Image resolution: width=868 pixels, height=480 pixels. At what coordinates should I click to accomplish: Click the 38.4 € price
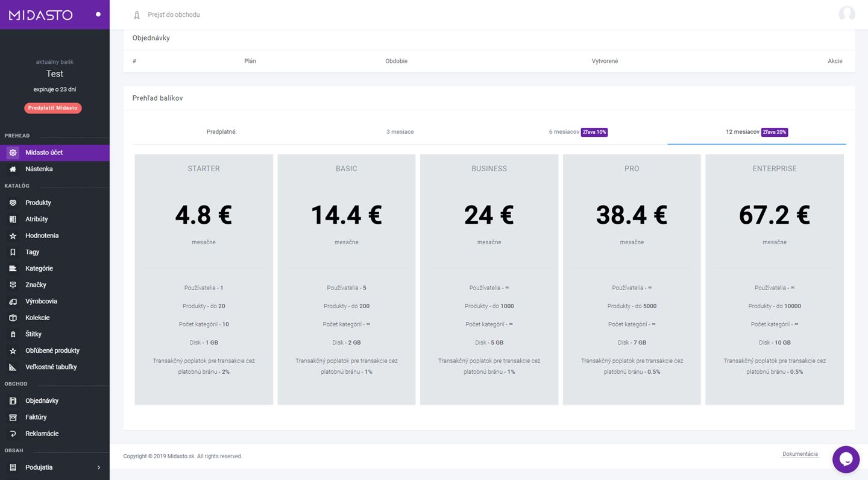click(632, 215)
